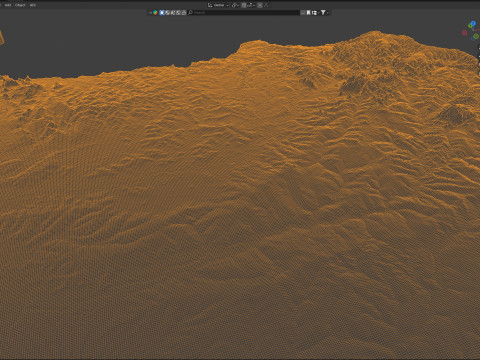Viewport: 480px width, 360px height.
Task: Open the display layout dropdown beside bookmark
Action: click(x=315, y=12)
